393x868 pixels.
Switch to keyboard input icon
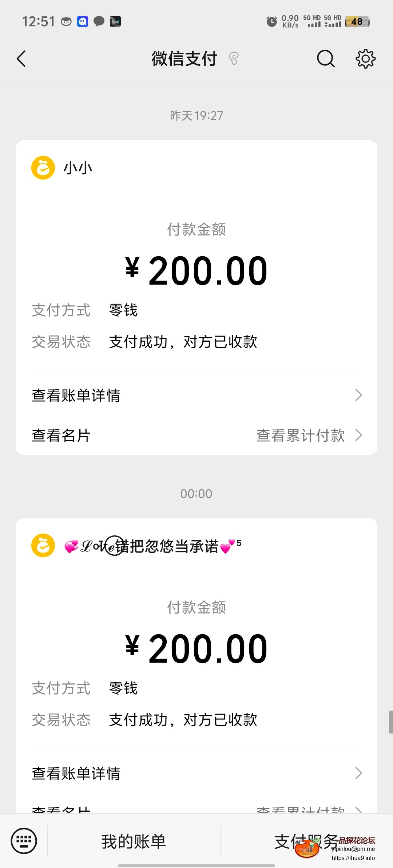click(24, 840)
